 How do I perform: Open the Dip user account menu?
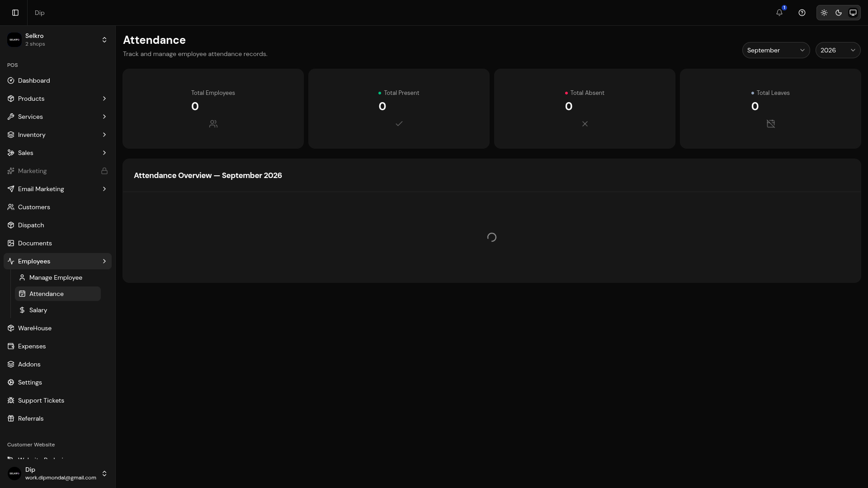pyautogui.click(x=57, y=474)
